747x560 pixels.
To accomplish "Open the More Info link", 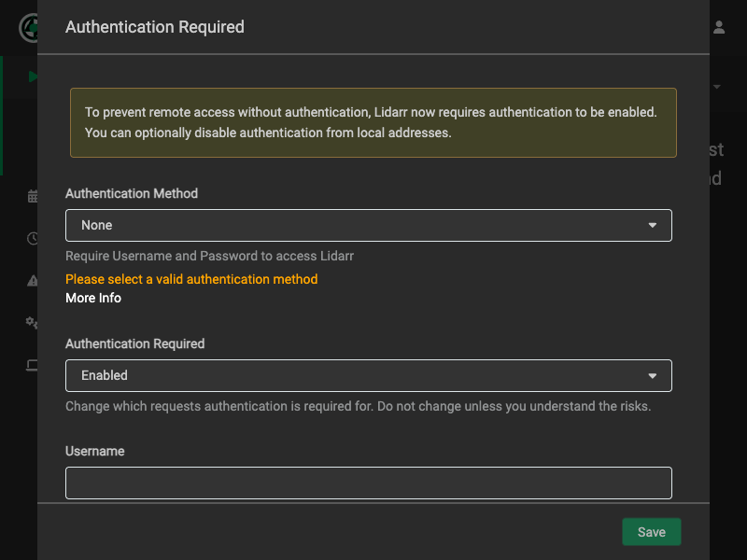I will pos(93,298).
